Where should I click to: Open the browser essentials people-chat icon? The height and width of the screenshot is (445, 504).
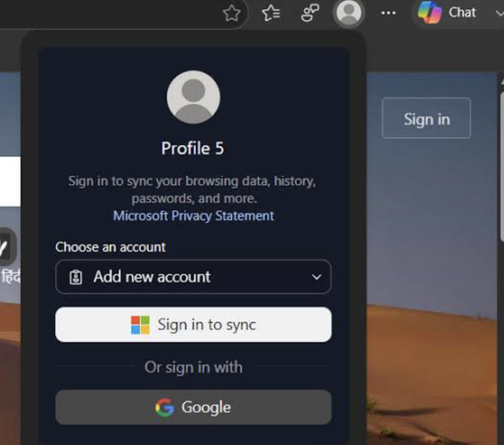(x=309, y=13)
